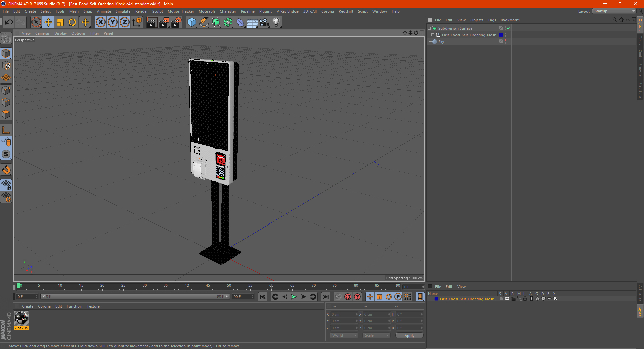The width and height of the screenshot is (644, 349).
Task: Activate the Rotate tool
Action: click(x=72, y=22)
